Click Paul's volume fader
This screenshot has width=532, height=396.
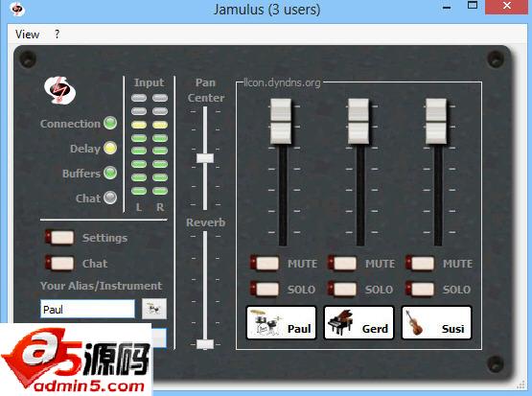pos(281,121)
